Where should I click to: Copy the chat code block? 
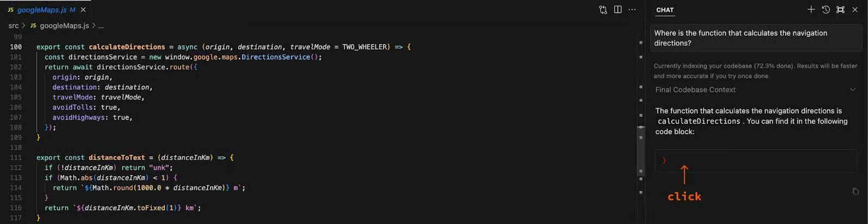tap(856, 191)
